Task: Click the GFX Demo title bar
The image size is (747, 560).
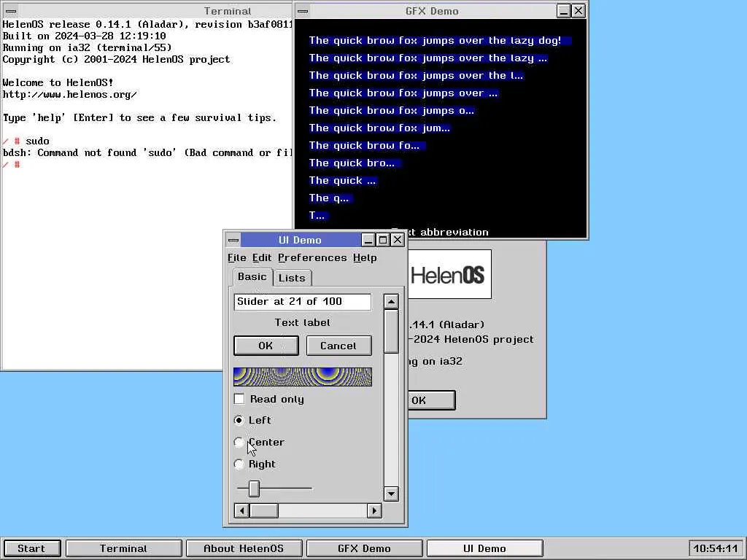Action: (x=433, y=11)
